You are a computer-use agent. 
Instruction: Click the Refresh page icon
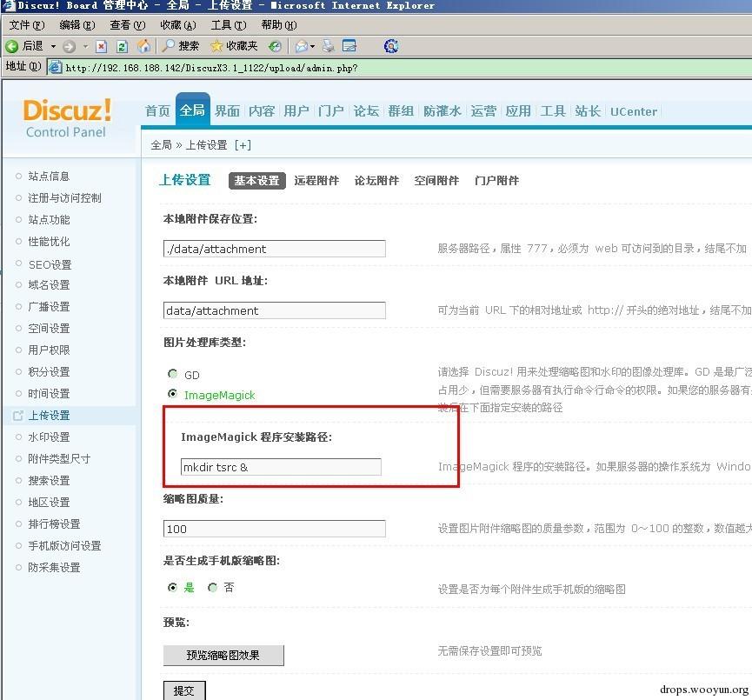(x=123, y=46)
